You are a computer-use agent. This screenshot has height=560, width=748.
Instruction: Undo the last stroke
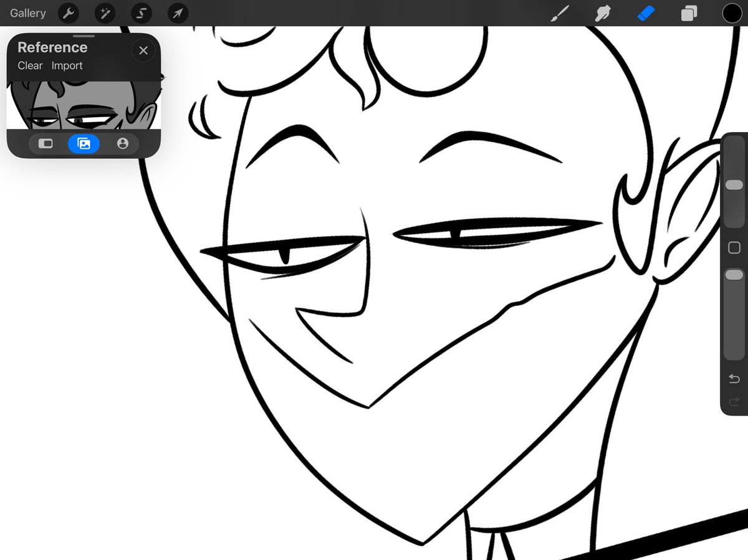click(734, 379)
